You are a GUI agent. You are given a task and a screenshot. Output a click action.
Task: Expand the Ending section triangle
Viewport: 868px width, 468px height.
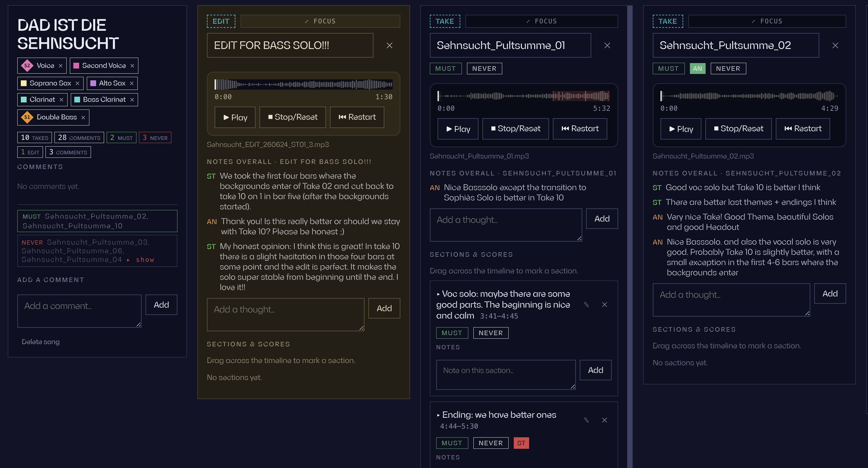point(438,416)
